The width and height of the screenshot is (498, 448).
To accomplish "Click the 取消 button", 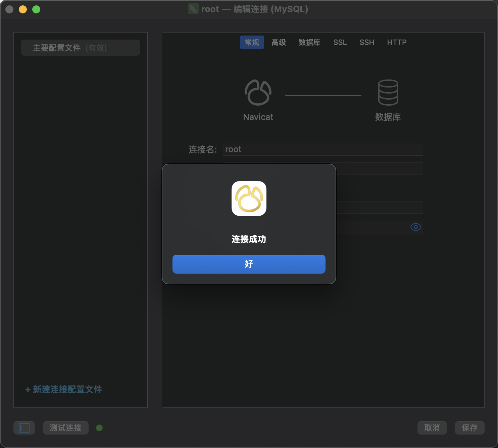I will click(x=432, y=428).
